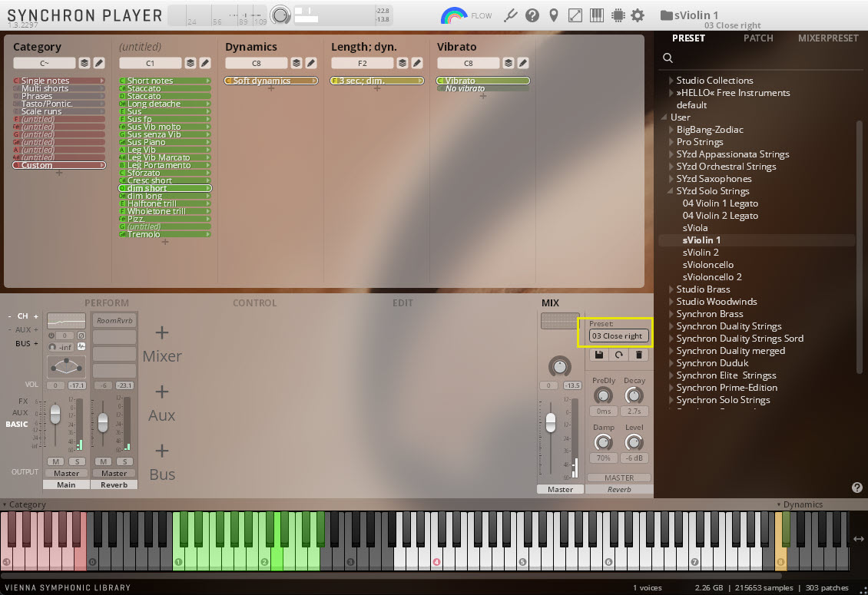Toggle the waveform button on Main channel
The image size is (868, 595).
click(x=81, y=346)
